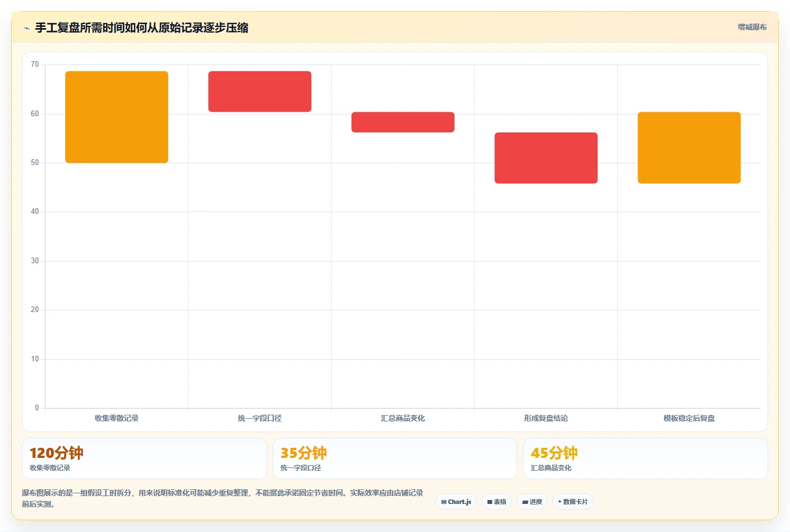
Task: Click the square icon inside the 表格 chip
Action: [x=490, y=502]
